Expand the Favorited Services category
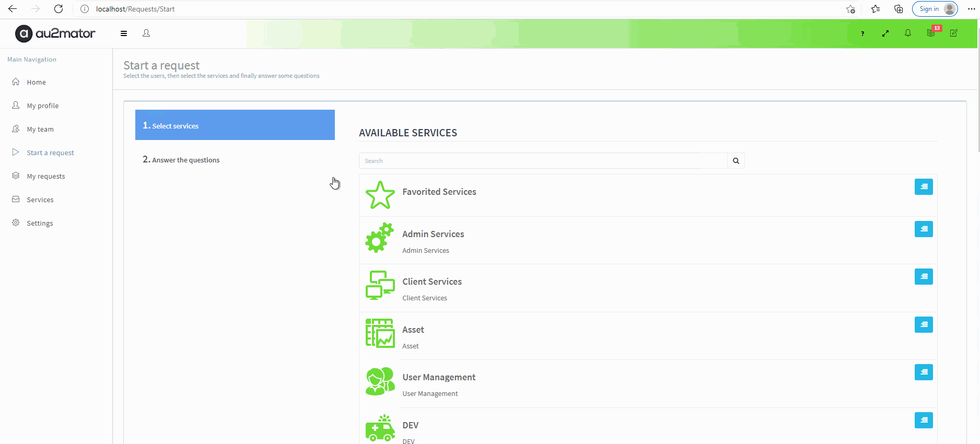Viewport: 980px width, 444px height. [923, 187]
